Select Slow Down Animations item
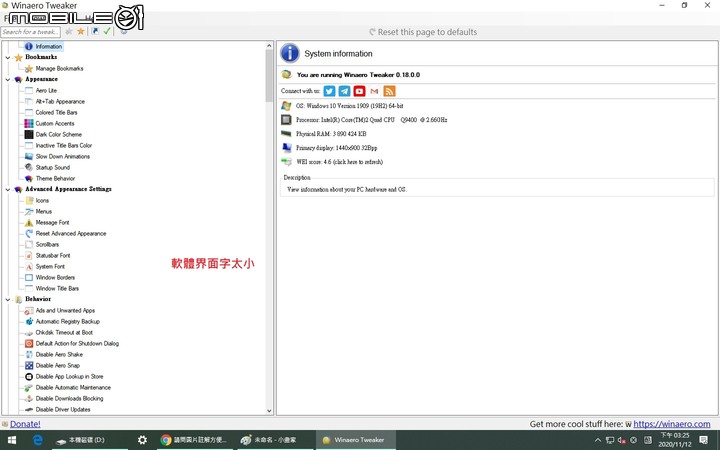The image size is (720, 450). (x=63, y=157)
